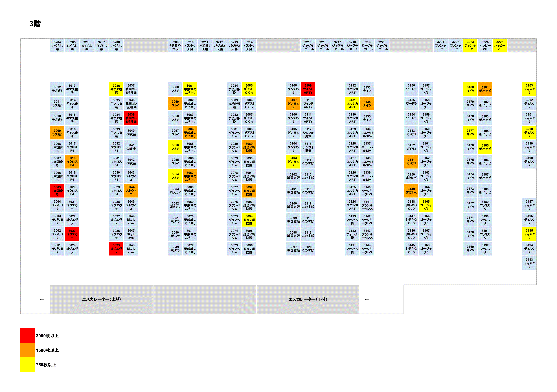Image resolution: width=557 pixels, height=392 pixels.
Task: Click the arrow left of the up escalator
Action: 42,300
